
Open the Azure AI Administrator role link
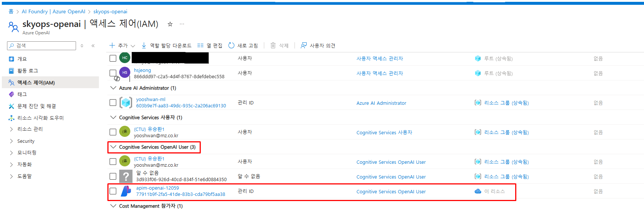tap(381, 103)
